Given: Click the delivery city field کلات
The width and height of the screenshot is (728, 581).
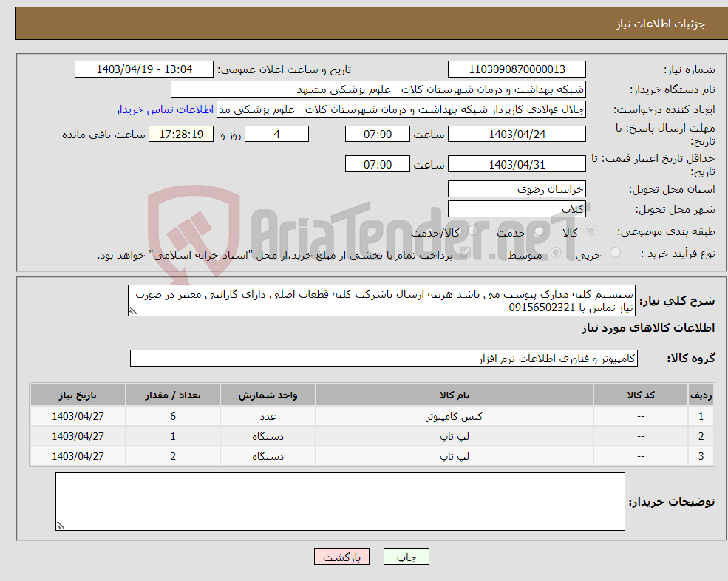Looking at the screenshot, I should pos(517,209).
